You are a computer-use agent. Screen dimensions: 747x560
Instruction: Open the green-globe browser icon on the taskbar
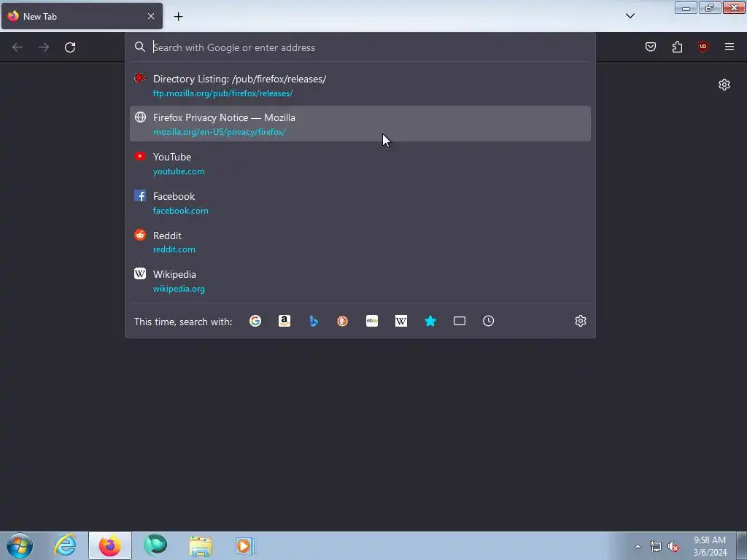[x=155, y=545]
